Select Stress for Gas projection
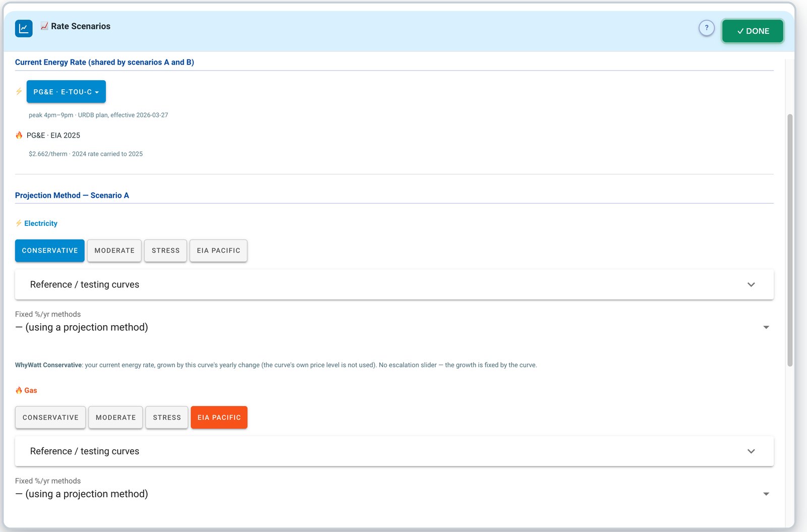Viewport: 807px width, 532px height. (x=167, y=418)
